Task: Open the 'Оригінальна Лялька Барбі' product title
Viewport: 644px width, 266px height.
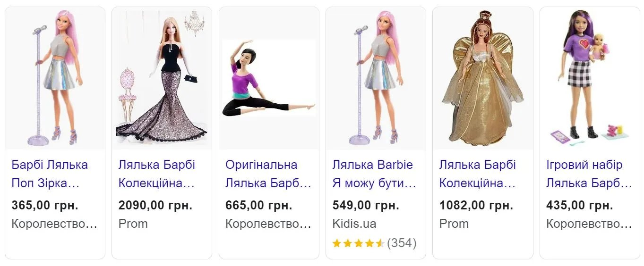Action: point(268,174)
